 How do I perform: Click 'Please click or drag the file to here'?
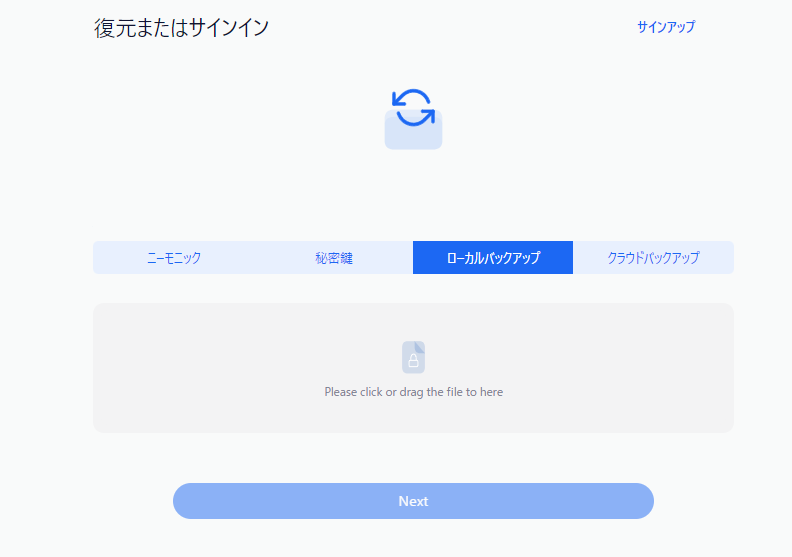tap(413, 392)
